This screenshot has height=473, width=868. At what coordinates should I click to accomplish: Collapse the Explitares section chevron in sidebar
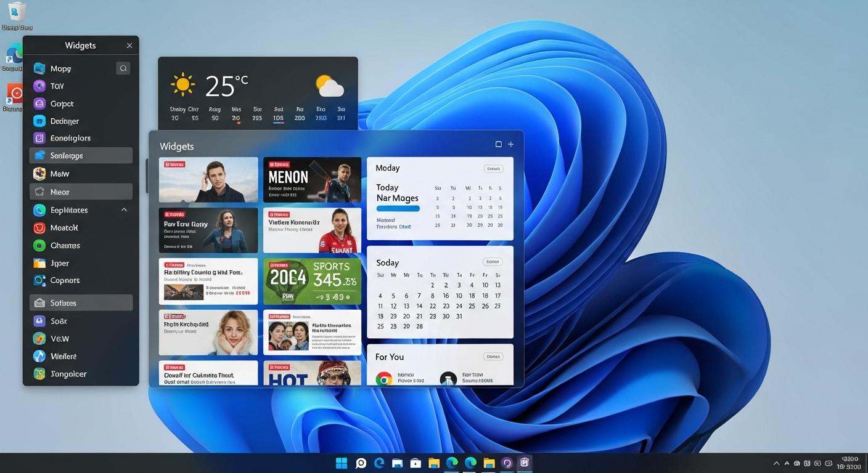click(123, 209)
